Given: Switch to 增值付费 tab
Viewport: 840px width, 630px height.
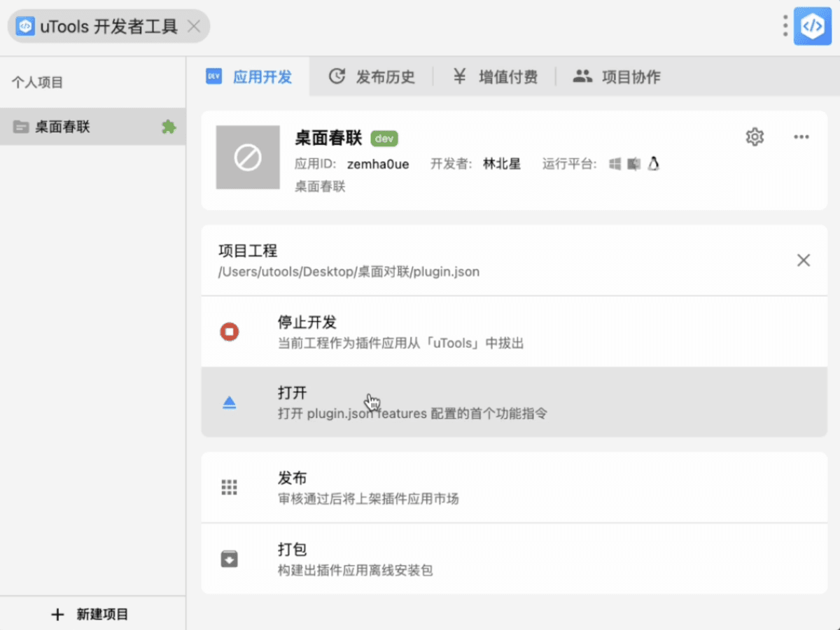Looking at the screenshot, I should 494,76.
